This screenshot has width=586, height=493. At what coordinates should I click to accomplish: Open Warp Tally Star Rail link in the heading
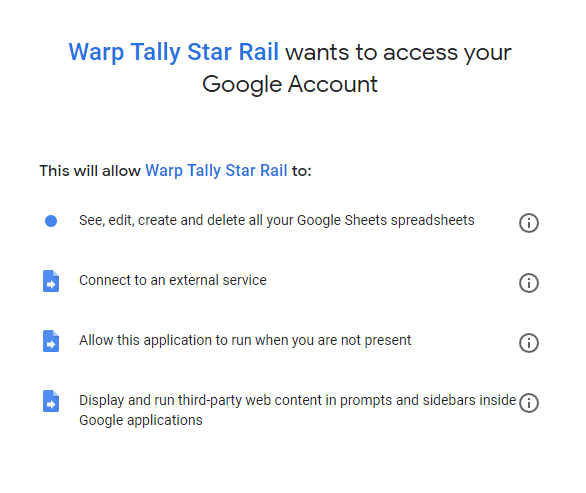pyautogui.click(x=173, y=52)
